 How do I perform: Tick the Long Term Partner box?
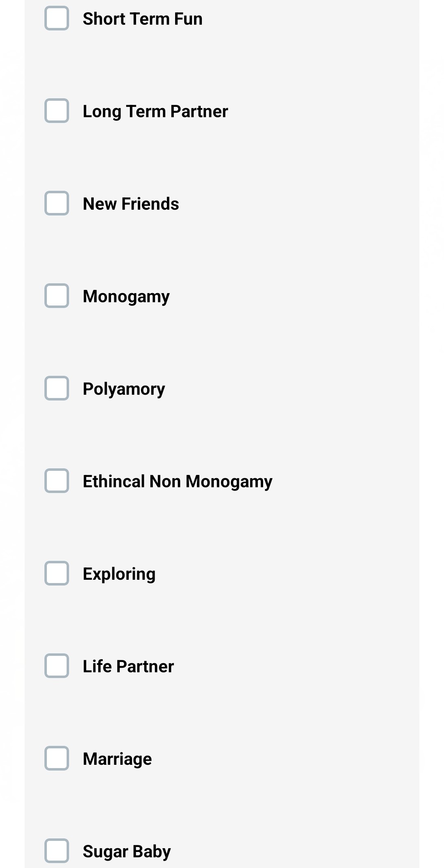pyautogui.click(x=57, y=111)
